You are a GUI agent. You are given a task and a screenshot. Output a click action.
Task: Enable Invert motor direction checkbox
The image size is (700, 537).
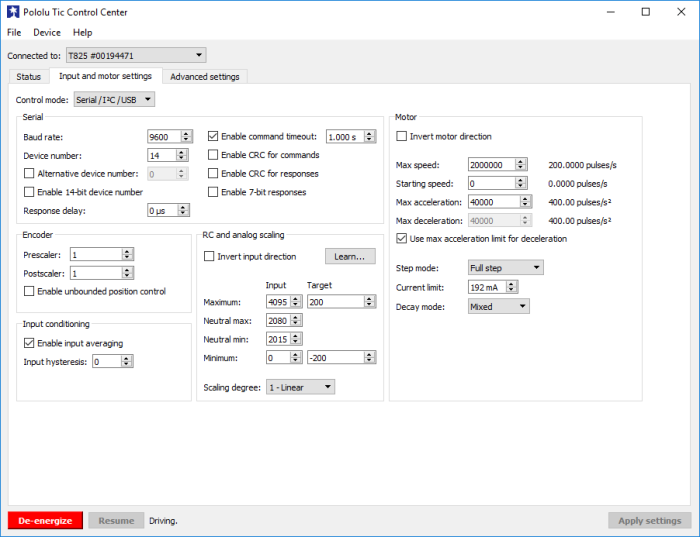coord(401,136)
